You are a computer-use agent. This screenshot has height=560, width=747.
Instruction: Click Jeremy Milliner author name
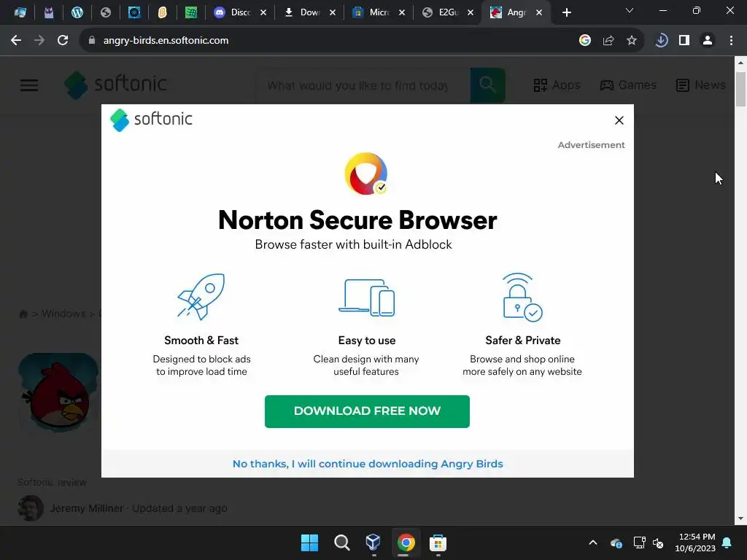click(x=87, y=508)
